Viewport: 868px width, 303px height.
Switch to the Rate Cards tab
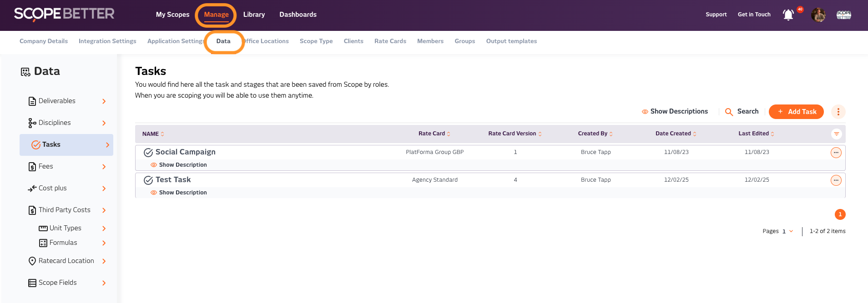[x=390, y=41]
